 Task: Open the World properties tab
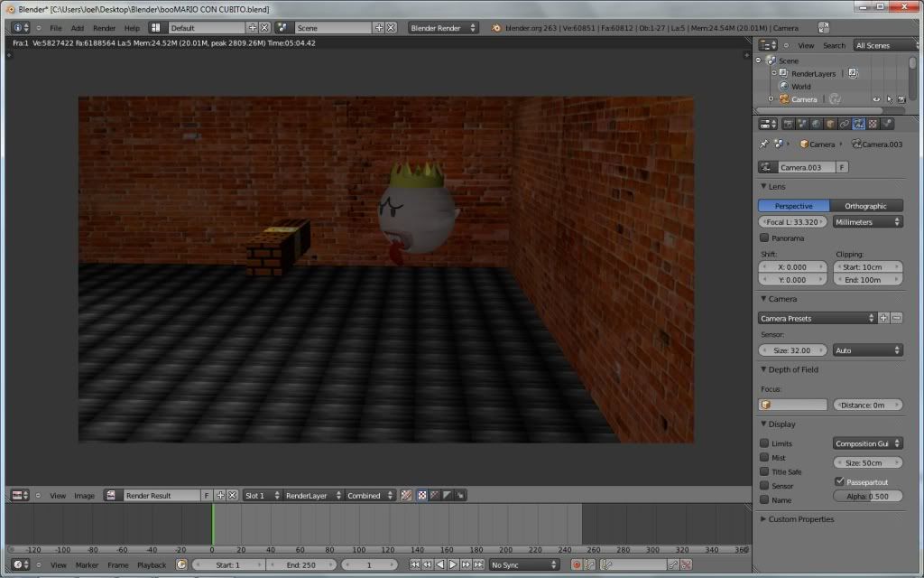coord(816,124)
